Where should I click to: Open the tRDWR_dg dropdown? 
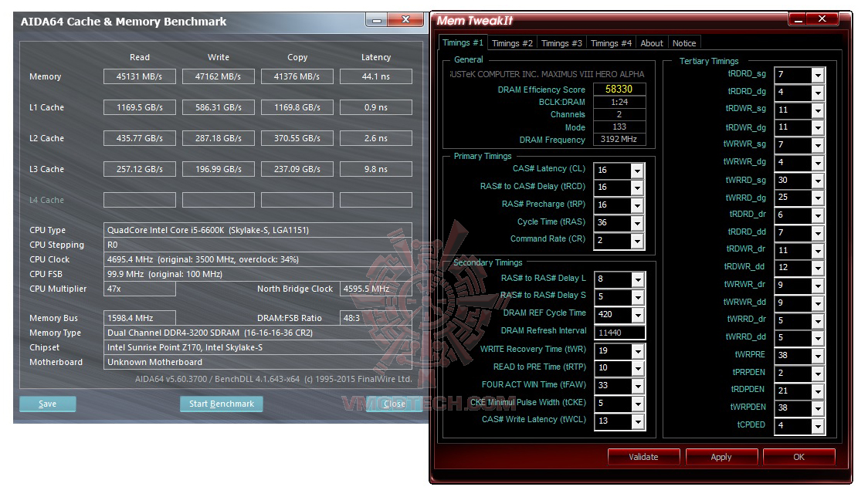pyautogui.click(x=818, y=128)
